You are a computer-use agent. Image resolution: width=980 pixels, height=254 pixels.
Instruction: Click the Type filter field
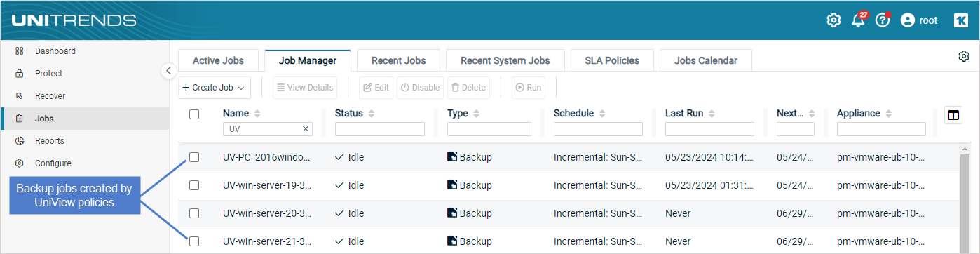point(489,129)
